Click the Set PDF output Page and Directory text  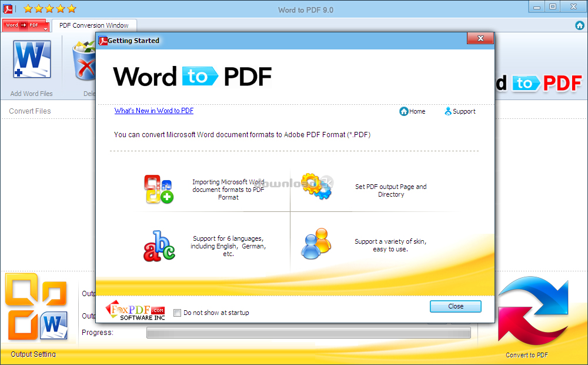[391, 190]
